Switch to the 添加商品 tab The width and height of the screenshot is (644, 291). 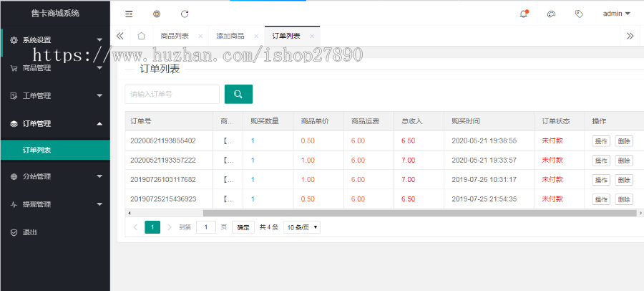tap(230, 37)
